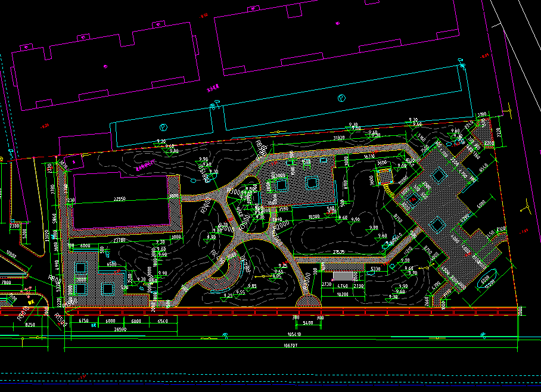Select the 5330 dimension label

pos(375,270)
